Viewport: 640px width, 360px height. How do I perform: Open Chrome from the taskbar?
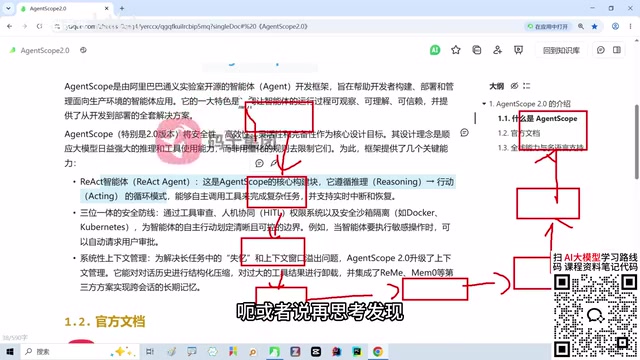click(378, 351)
